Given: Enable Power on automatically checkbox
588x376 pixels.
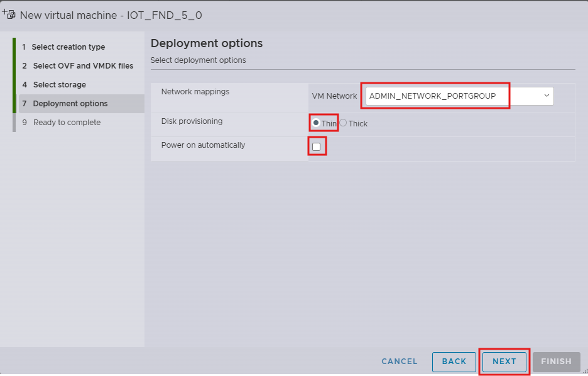Looking at the screenshot, I should click(317, 147).
